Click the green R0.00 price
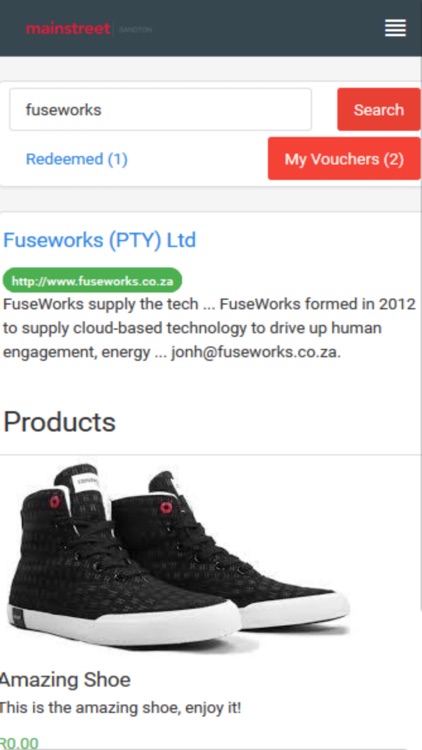The width and height of the screenshot is (422, 750). point(19,743)
